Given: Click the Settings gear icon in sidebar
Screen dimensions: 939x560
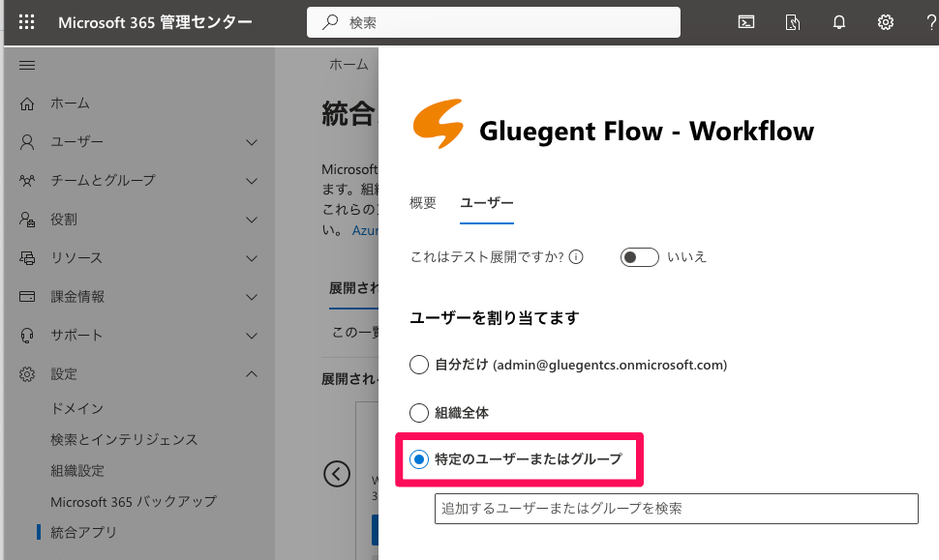Looking at the screenshot, I should point(27,374).
